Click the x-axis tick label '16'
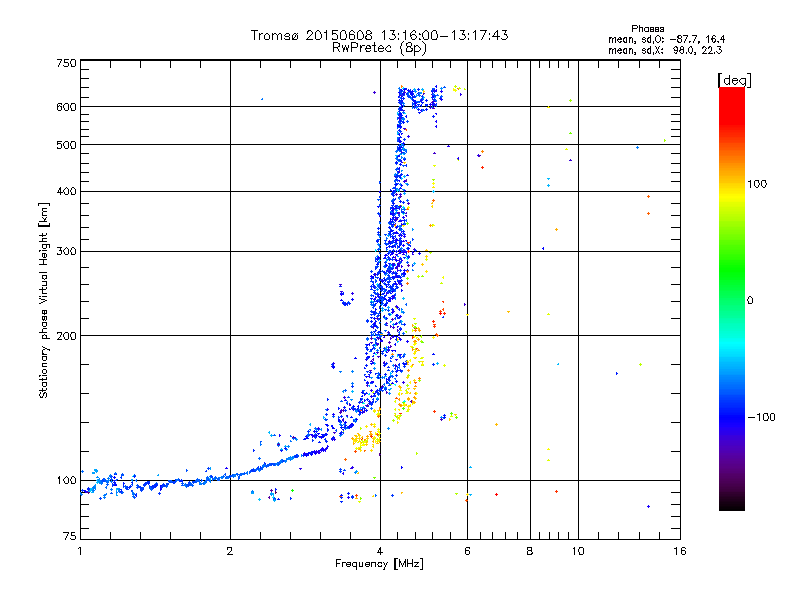Viewport: 800px width, 600px height. 680,551
